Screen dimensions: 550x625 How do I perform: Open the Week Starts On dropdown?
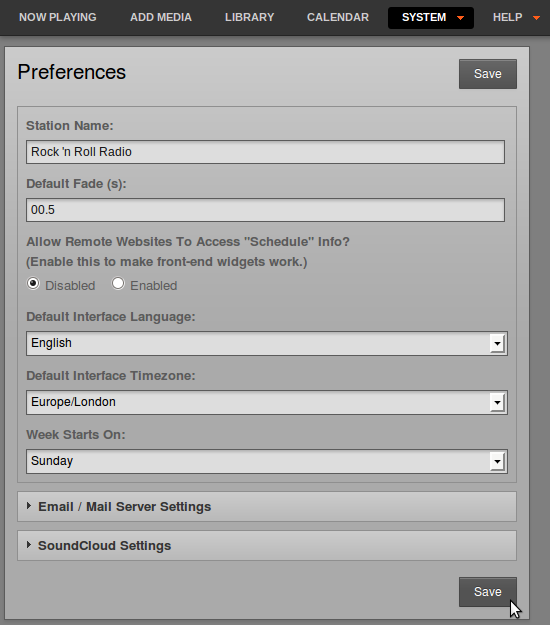(x=267, y=461)
